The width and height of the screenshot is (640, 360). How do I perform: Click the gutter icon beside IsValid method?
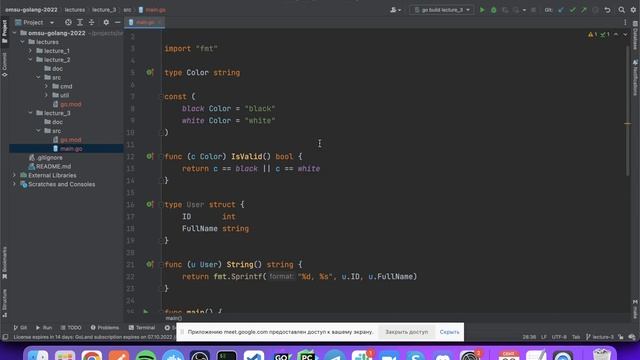pyautogui.click(x=150, y=156)
